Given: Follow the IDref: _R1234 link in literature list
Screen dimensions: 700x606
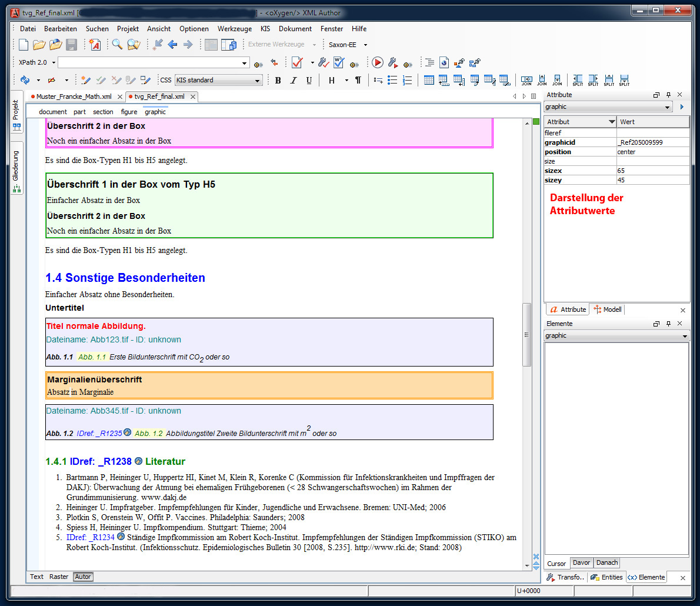Looking at the screenshot, I should 91,537.
